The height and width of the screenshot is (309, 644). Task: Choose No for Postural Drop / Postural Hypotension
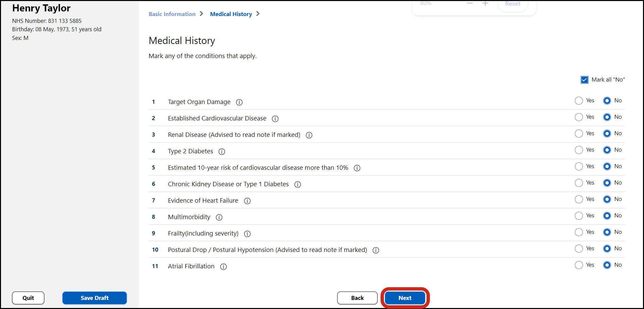607,249
